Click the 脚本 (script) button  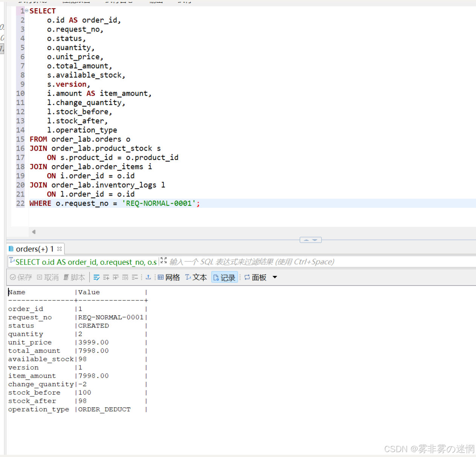[74, 277]
